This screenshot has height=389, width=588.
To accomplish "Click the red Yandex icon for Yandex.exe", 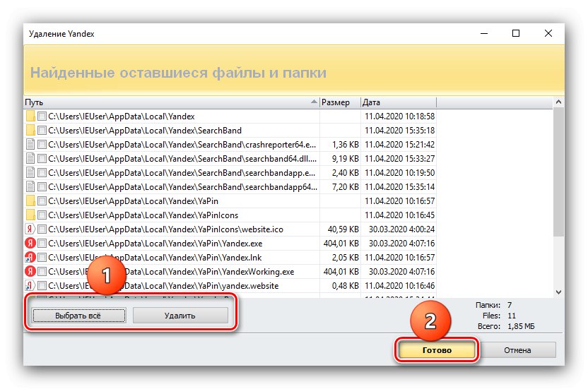I will click(x=30, y=244).
